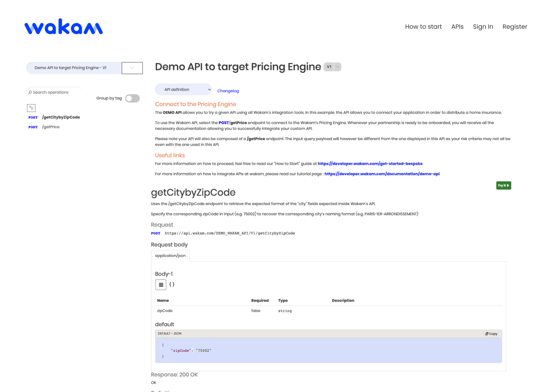Follow the get-started-bespoke documentation link

(x=370, y=164)
